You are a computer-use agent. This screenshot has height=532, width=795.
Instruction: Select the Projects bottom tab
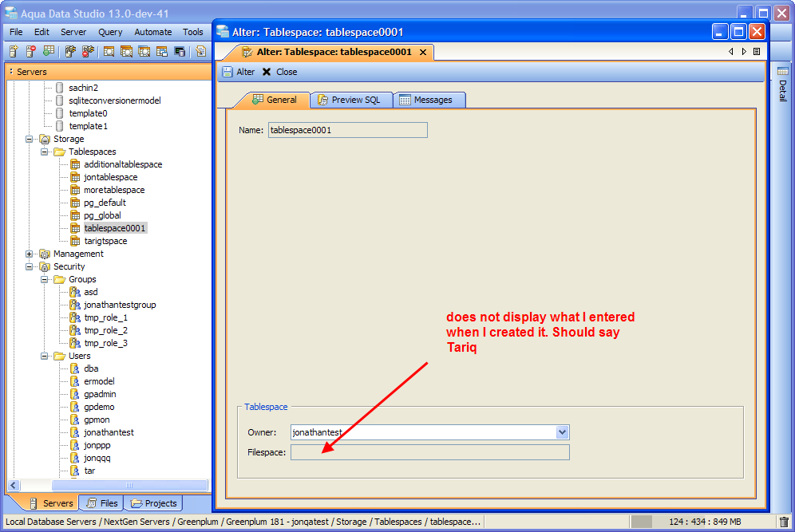[153, 503]
